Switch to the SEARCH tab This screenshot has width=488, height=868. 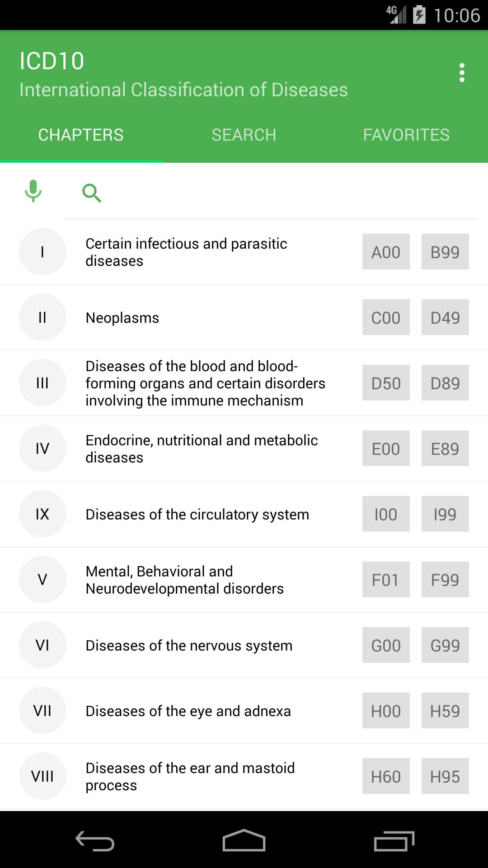pyautogui.click(x=244, y=135)
